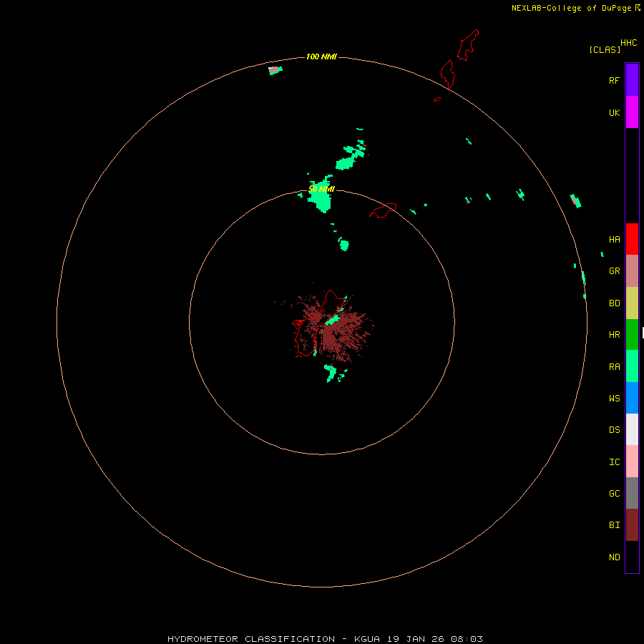
Task: Click the [CLAS] legend header
Action: tap(605, 49)
